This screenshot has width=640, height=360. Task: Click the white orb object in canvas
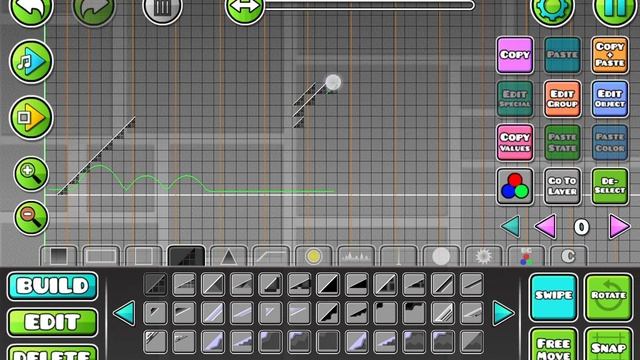click(x=333, y=82)
